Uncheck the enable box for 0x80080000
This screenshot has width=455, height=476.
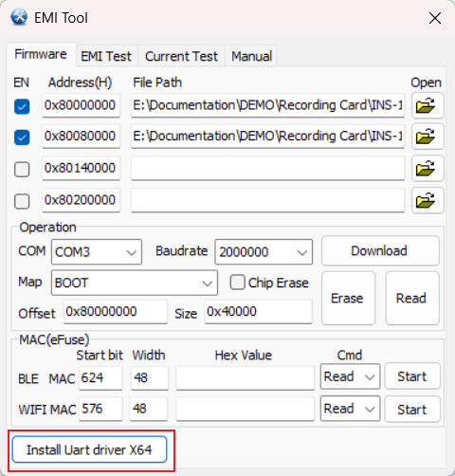22,137
